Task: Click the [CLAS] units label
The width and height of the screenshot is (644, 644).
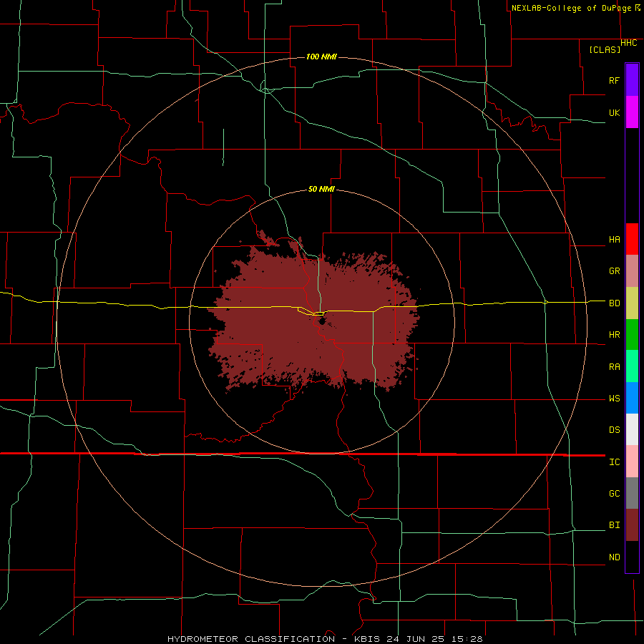Action: coord(605,49)
